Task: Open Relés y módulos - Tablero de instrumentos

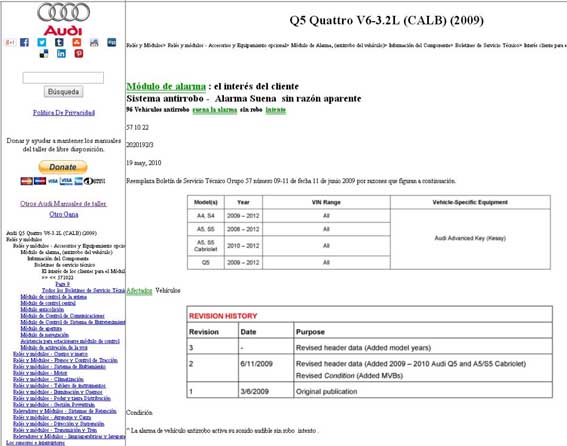Action: 59,386
